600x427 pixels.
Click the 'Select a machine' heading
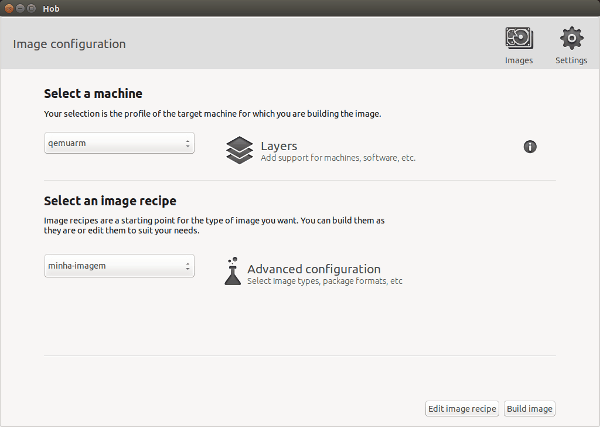[x=93, y=94]
